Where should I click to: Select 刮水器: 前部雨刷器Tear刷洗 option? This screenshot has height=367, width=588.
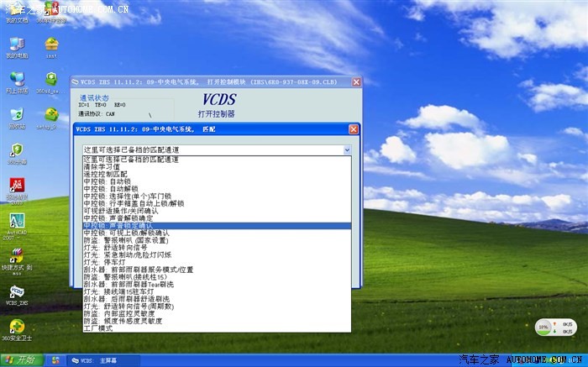(x=217, y=284)
